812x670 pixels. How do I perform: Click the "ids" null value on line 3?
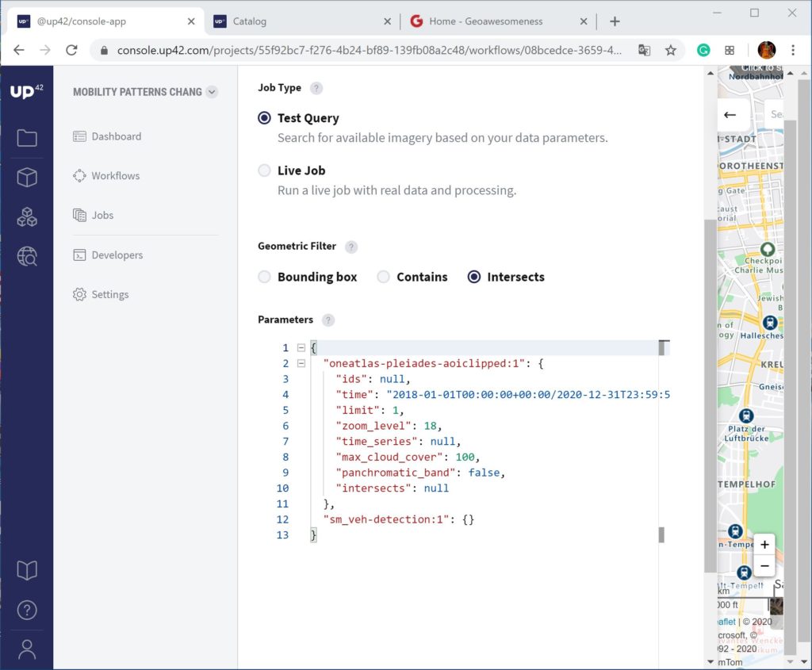392,379
